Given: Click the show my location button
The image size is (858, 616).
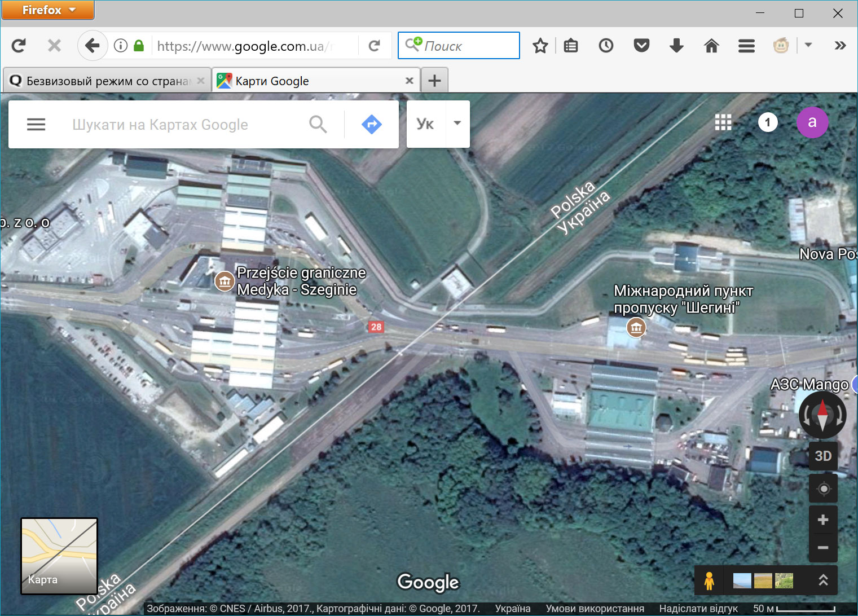Looking at the screenshot, I should [823, 489].
